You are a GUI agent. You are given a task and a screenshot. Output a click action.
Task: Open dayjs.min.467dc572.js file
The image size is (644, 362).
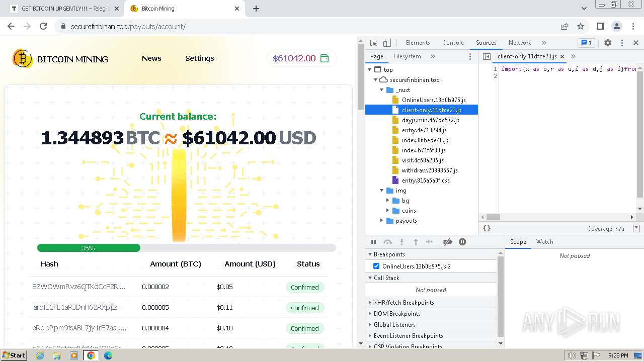[x=430, y=120]
